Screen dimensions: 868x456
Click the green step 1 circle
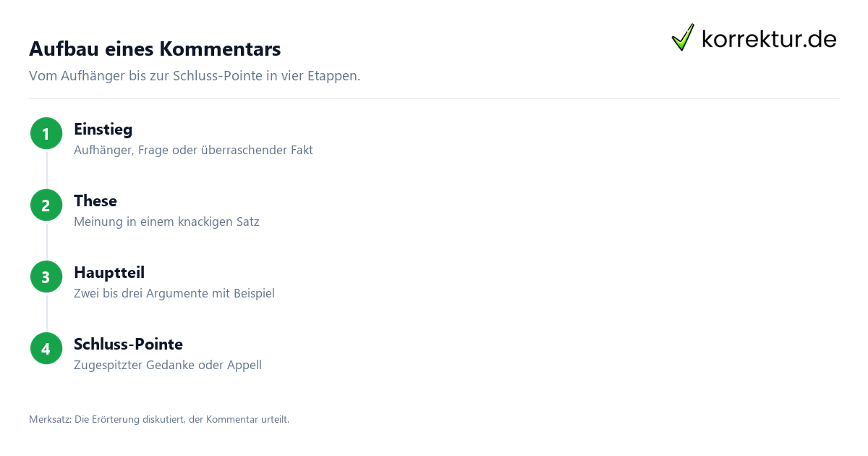click(x=46, y=133)
